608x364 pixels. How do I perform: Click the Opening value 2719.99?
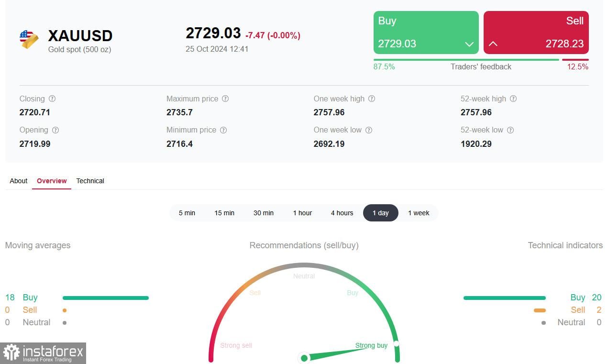35,143
